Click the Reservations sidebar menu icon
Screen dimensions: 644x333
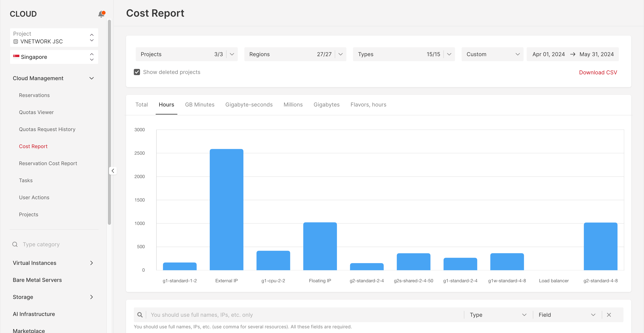tap(34, 95)
